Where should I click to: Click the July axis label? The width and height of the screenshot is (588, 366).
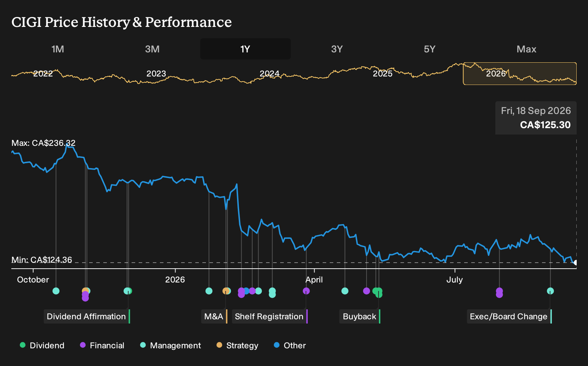click(x=455, y=280)
